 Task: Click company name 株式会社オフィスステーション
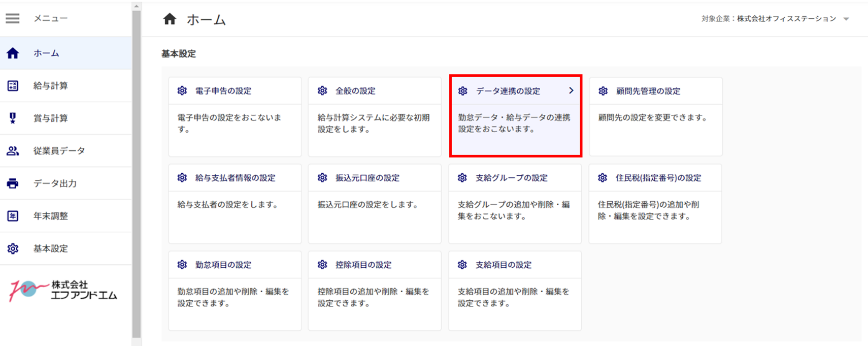click(x=787, y=19)
